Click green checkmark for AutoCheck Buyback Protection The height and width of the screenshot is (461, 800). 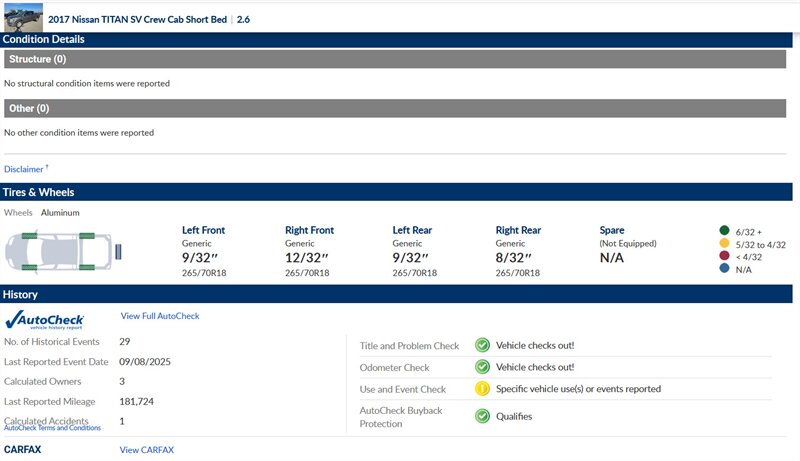click(482, 415)
